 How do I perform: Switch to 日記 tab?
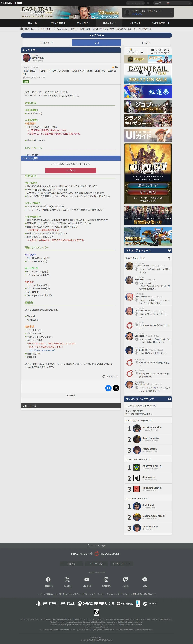pyautogui.click(x=96, y=42)
